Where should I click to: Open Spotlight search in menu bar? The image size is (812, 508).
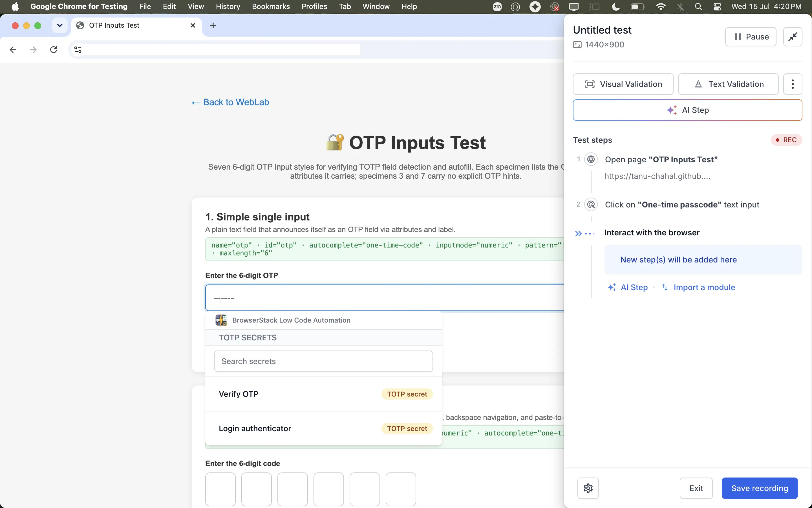(698, 6)
